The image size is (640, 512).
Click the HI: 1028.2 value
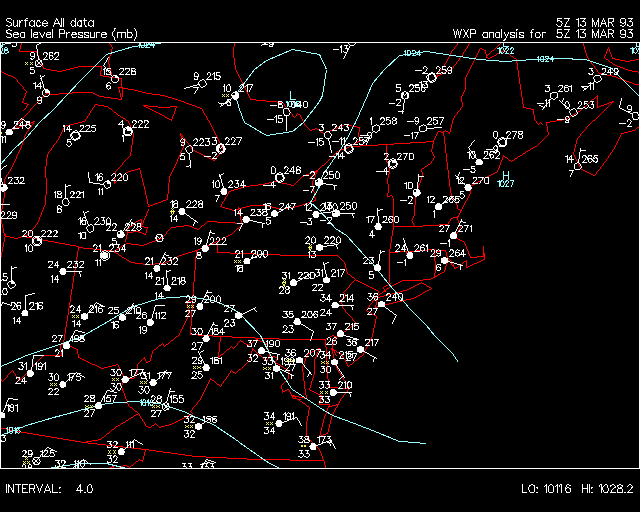[x=607, y=489]
